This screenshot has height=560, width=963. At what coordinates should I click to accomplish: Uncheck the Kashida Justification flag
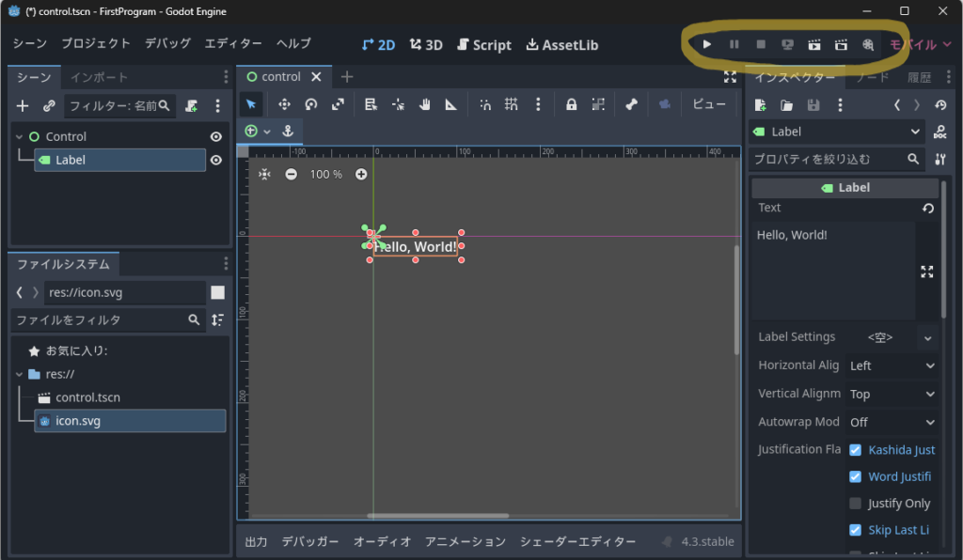click(855, 450)
